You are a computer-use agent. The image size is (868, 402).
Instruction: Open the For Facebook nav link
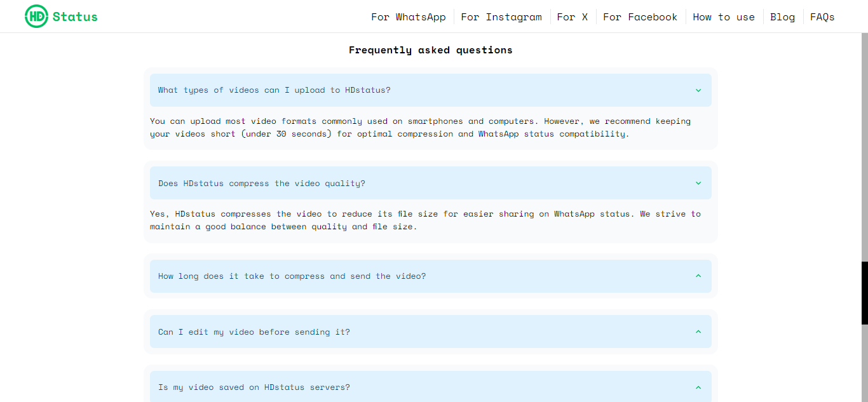(641, 17)
